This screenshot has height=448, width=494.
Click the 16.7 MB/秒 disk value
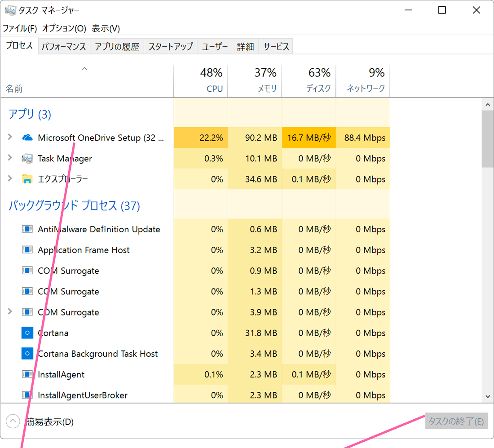pos(309,138)
